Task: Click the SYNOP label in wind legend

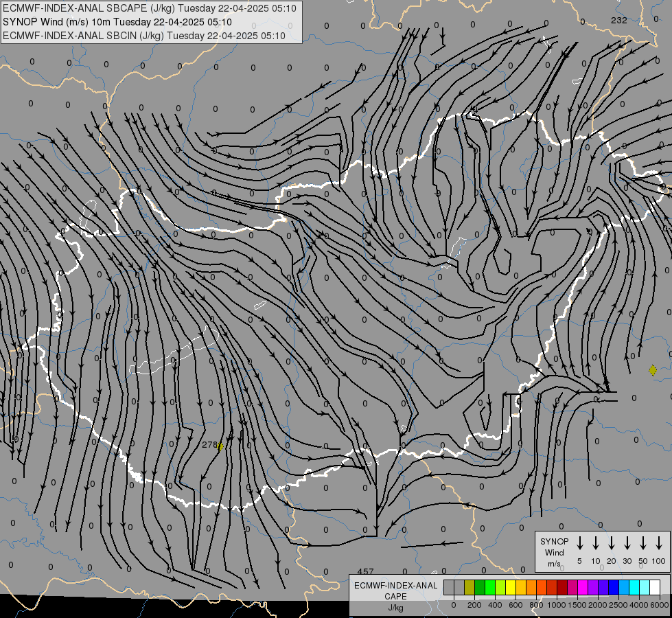Action: (x=554, y=541)
